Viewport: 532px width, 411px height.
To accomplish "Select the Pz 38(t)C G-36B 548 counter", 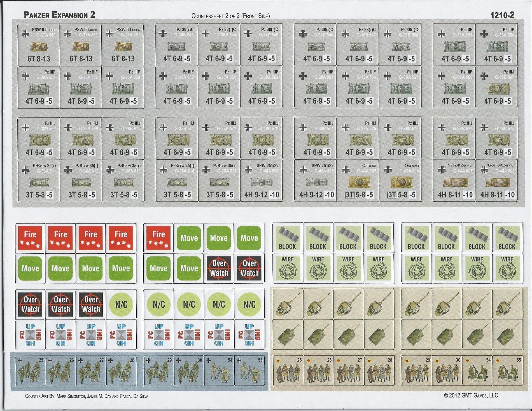I will (x=401, y=45).
